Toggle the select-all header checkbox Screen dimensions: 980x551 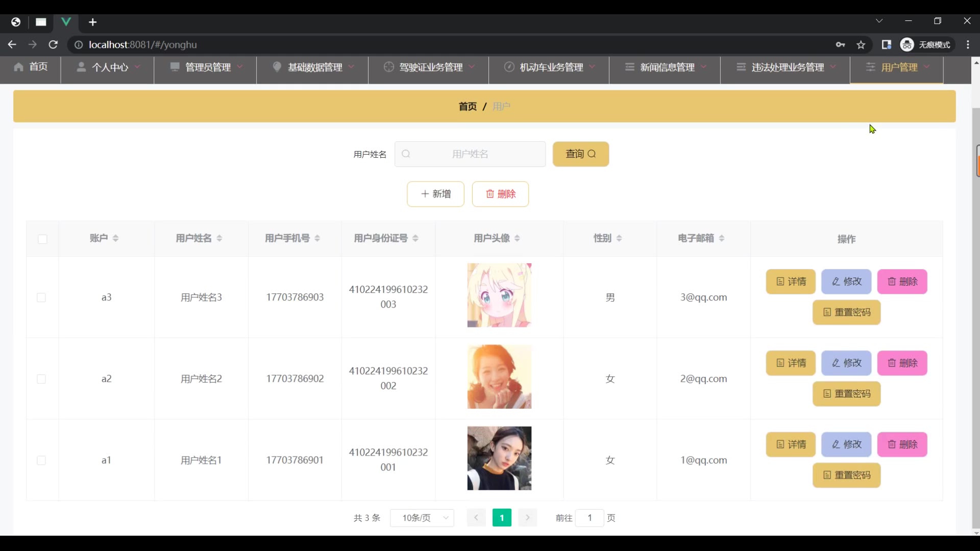pyautogui.click(x=42, y=239)
